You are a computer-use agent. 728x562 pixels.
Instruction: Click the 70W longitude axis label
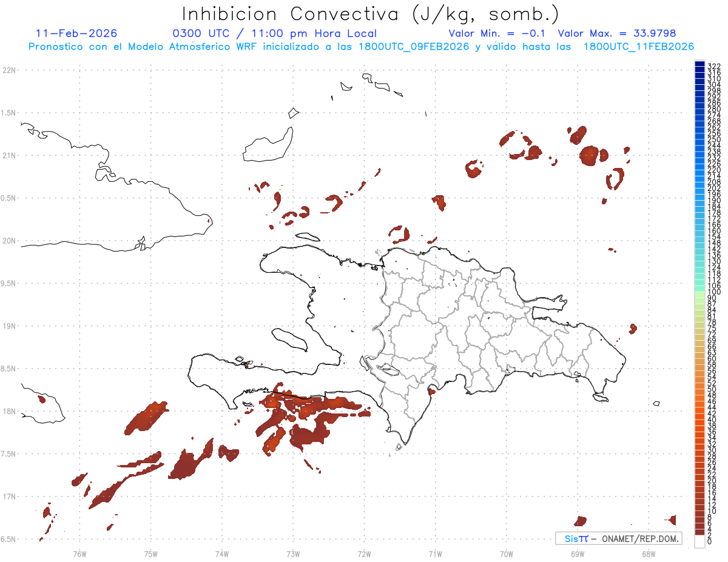pyautogui.click(x=507, y=554)
